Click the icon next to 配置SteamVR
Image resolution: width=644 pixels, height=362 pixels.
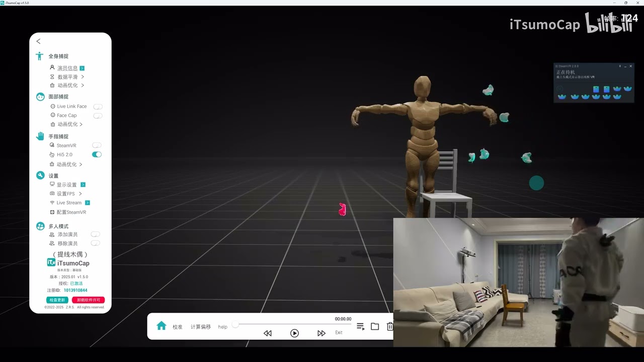(x=52, y=212)
